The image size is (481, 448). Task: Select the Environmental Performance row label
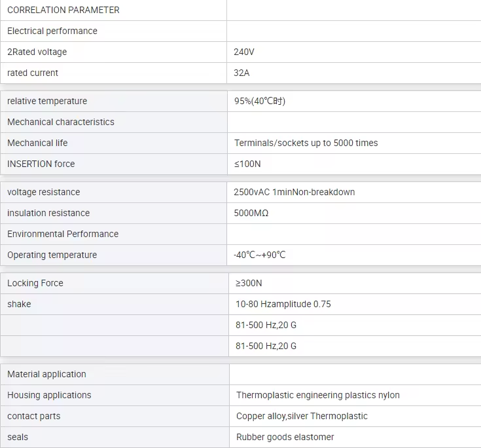tap(63, 234)
